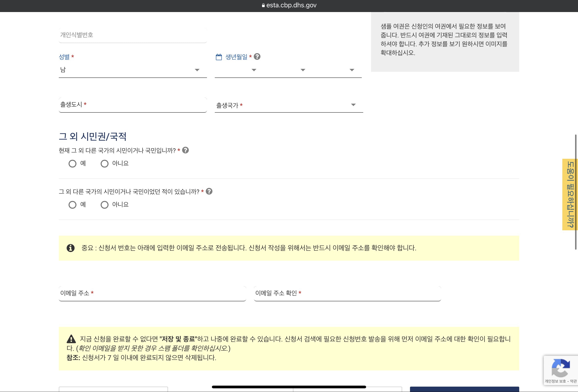578x392 pixels.
Task: Click warning triangle icon in yellow notice
Action: tap(71, 339)
